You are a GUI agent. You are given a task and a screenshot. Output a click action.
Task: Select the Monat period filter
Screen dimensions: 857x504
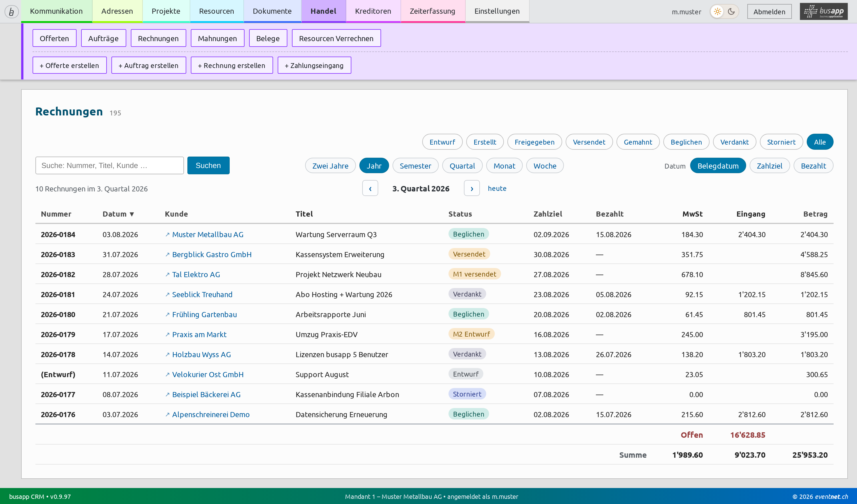pyautogui.click(x=504, y=166)
